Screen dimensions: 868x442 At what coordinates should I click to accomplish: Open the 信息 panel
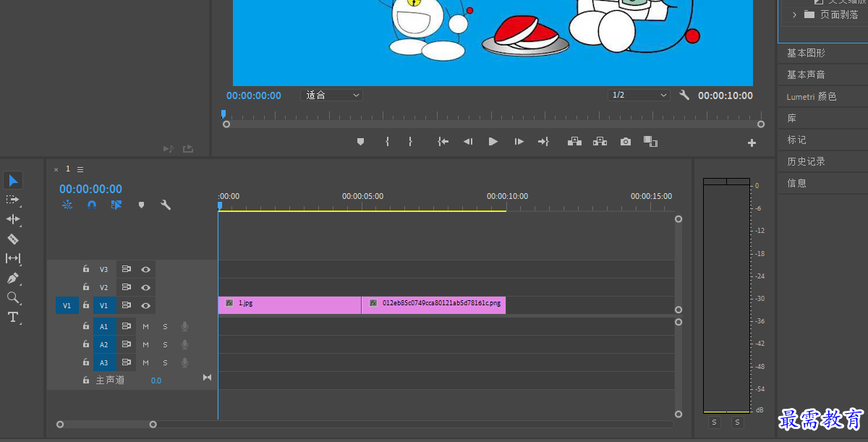[796, 183]
